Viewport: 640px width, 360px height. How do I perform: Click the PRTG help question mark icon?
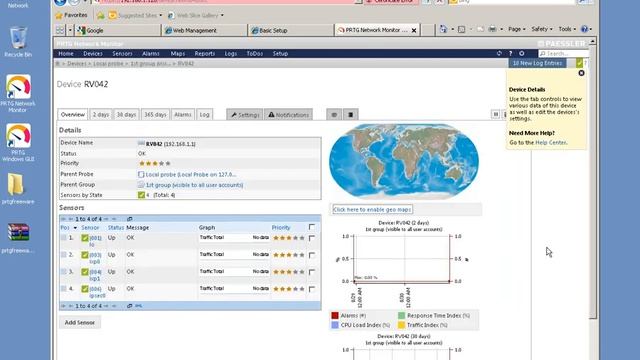pos(510,53)
